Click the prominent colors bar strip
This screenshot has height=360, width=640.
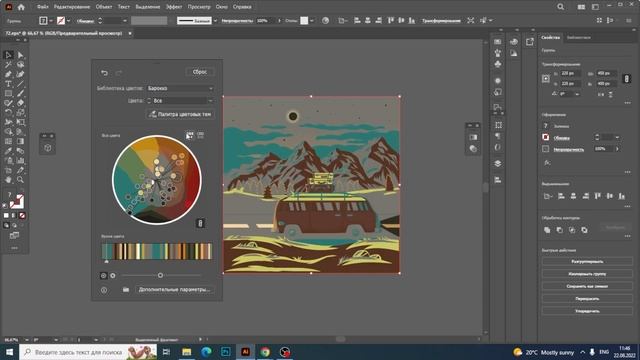157,251
